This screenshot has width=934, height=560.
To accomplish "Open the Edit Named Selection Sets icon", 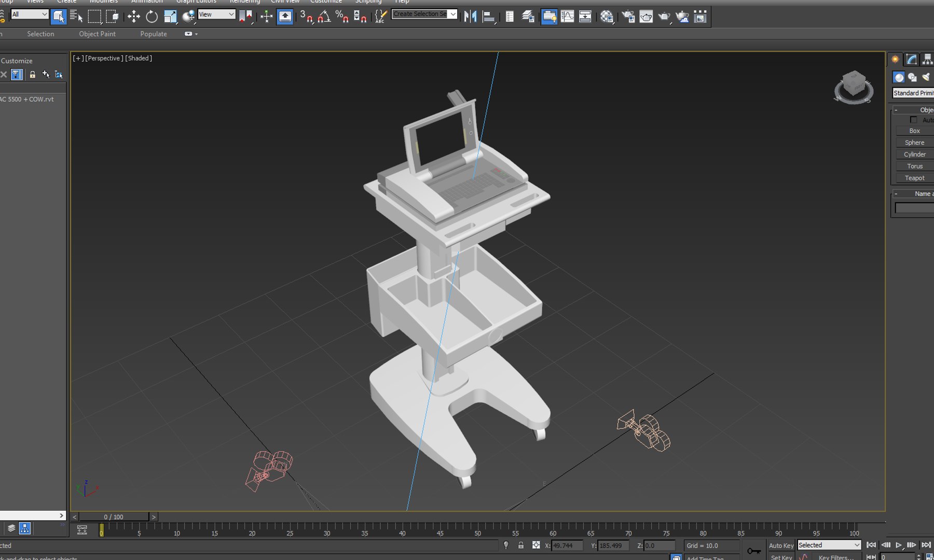I will pyautogui.click(x=380, y=17).
